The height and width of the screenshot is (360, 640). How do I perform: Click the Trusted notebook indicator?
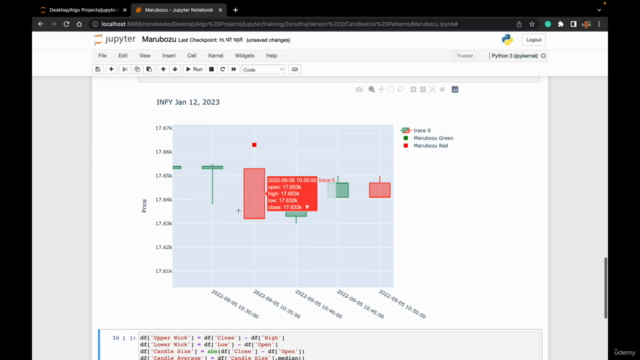tap(464, 56)
